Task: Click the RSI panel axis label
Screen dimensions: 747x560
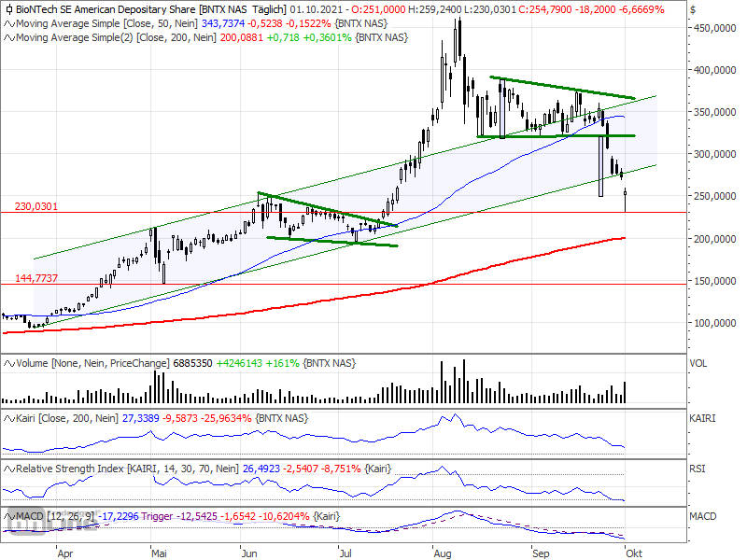Action: click(697, 469)
